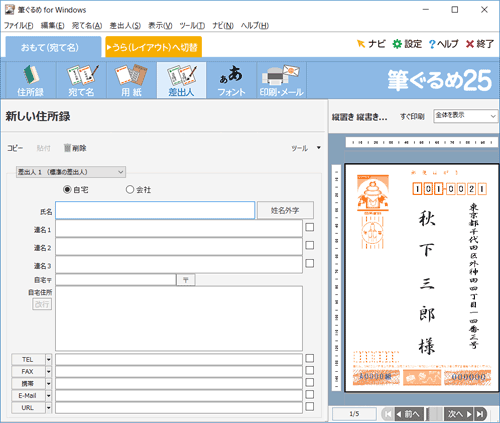Image resolution: width=500 pixels, height=423 pixels.
Task: Select the 宛て名 addressee toolbar icon
Action: coord(81,80)
